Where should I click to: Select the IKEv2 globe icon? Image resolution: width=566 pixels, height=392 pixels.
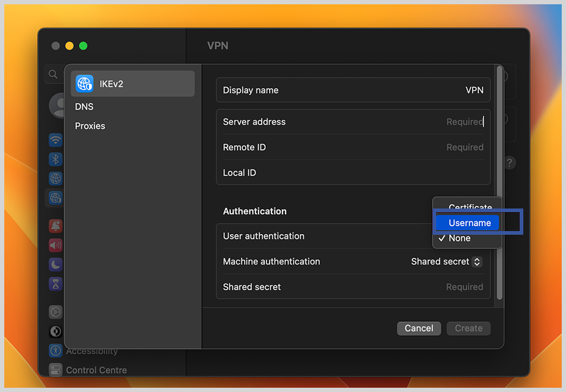click(84, 84)
